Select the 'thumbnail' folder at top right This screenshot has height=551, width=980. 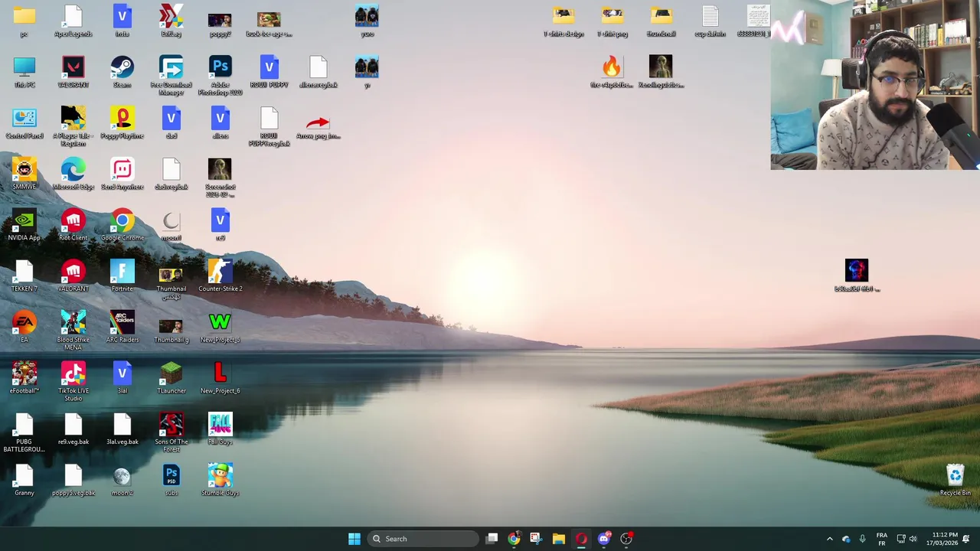tap(661, 21)
